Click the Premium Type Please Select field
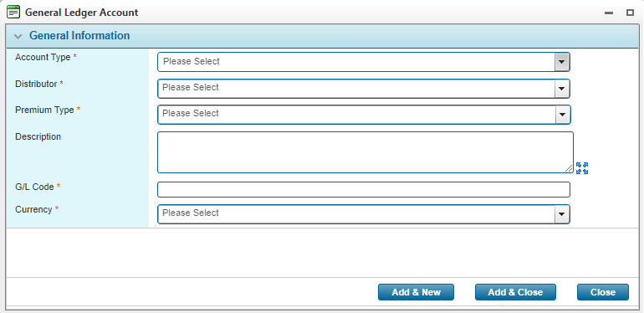This screenshot has height=313, width=644. click(x=364, y=115)
